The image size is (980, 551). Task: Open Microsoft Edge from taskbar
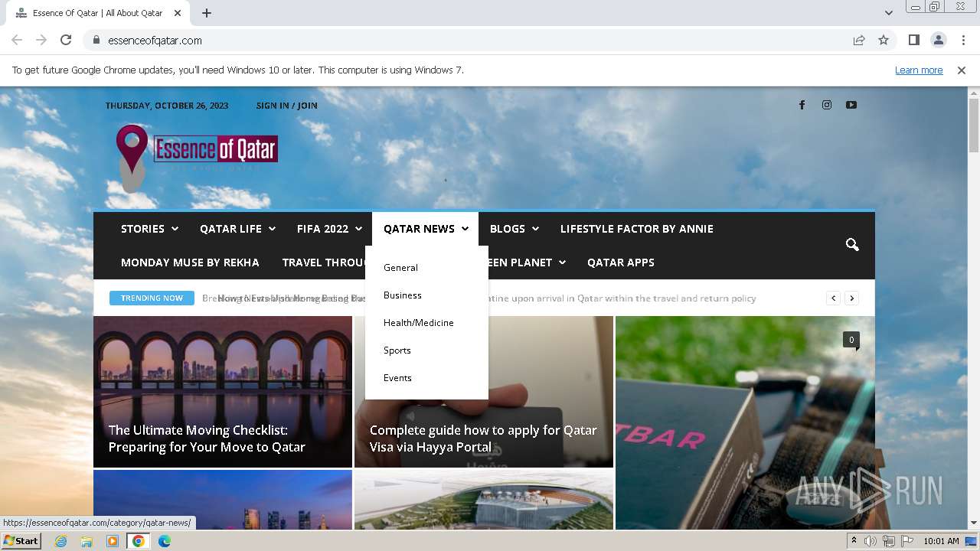(165, 541)
